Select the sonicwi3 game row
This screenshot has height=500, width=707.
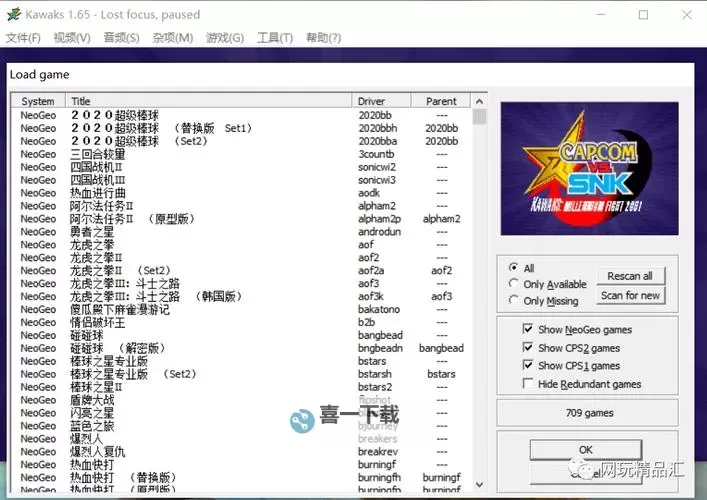(242, 180)
